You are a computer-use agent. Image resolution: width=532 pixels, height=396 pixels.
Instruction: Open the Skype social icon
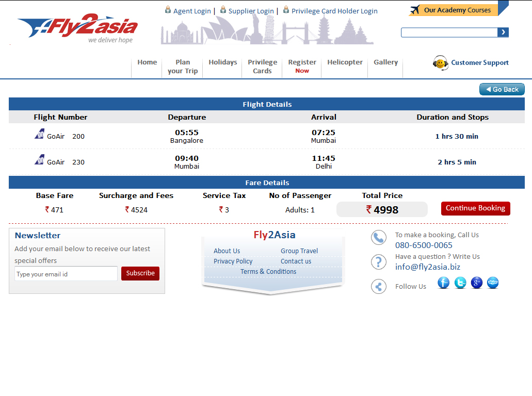[493, 283]
